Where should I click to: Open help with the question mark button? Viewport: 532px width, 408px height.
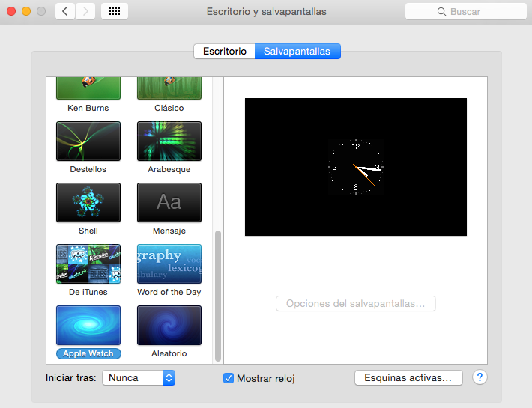pos(480,377)
